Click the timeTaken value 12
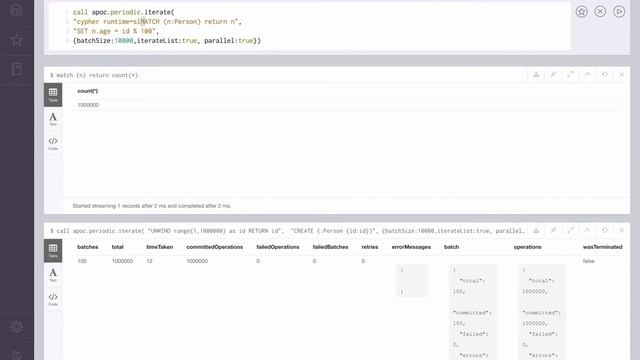 (149, 261)
